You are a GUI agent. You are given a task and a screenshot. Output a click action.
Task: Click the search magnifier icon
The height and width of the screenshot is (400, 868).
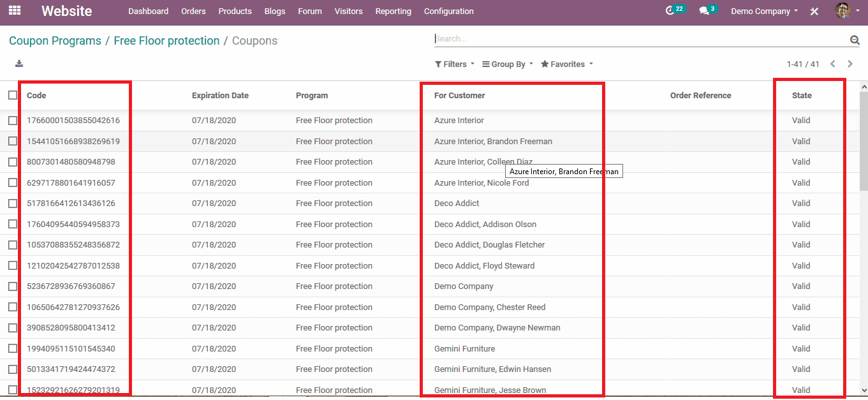coord(855,40)
